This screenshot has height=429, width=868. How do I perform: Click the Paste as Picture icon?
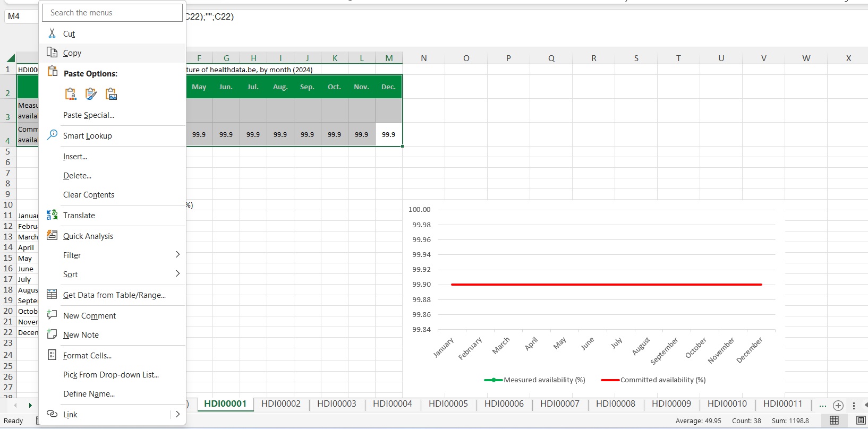[111, 94]
